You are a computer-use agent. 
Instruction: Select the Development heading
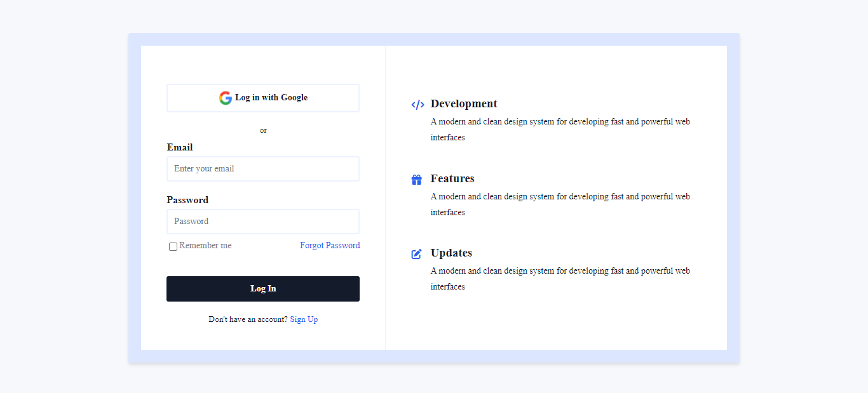click(464, 103)
